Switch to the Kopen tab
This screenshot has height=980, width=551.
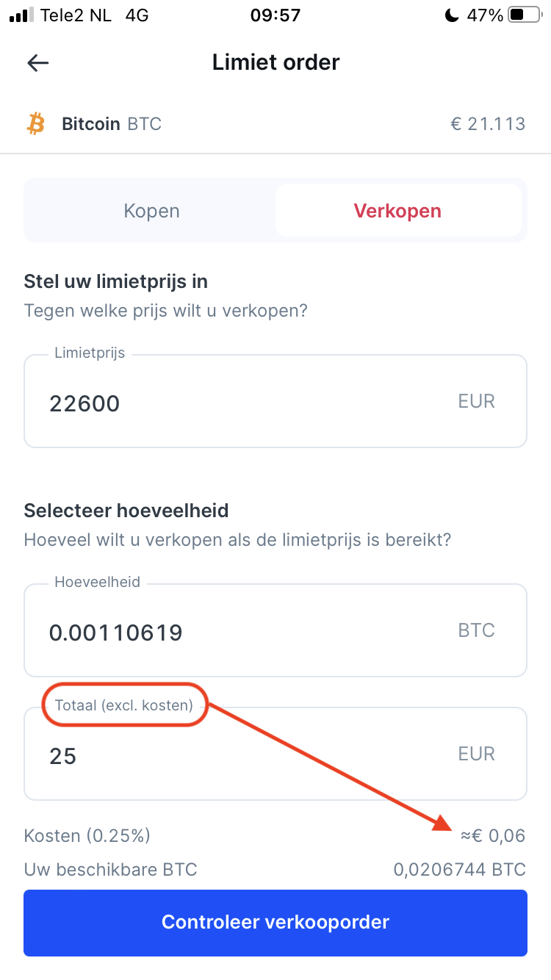coord(151,211)
